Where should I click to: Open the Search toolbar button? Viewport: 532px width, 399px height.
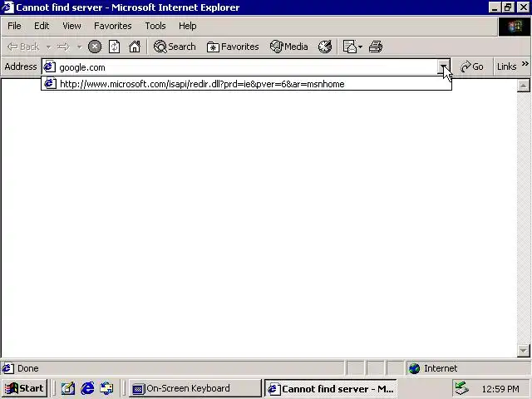[x=175, y=47]
